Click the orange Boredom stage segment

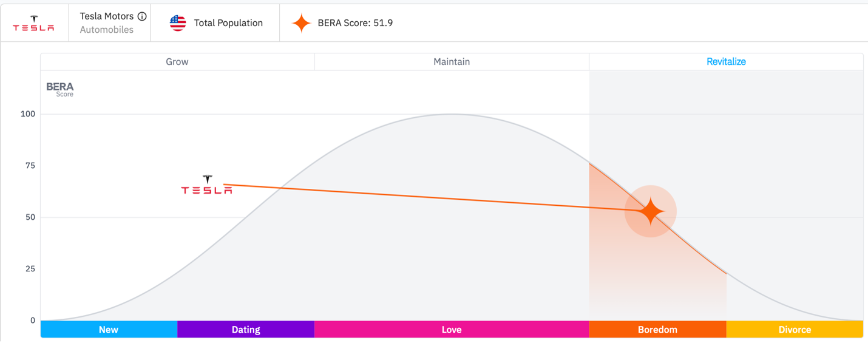click(x=657, y=330)
